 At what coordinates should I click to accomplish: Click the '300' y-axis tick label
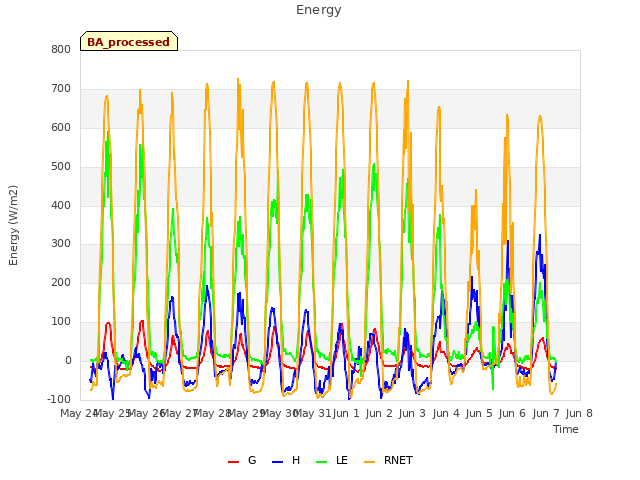click(x=61, y=244)
